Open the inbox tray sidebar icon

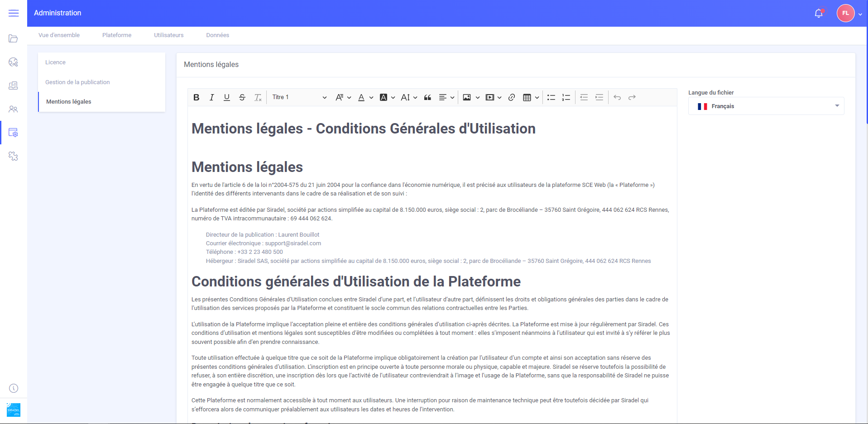click(x=13, y=86)
